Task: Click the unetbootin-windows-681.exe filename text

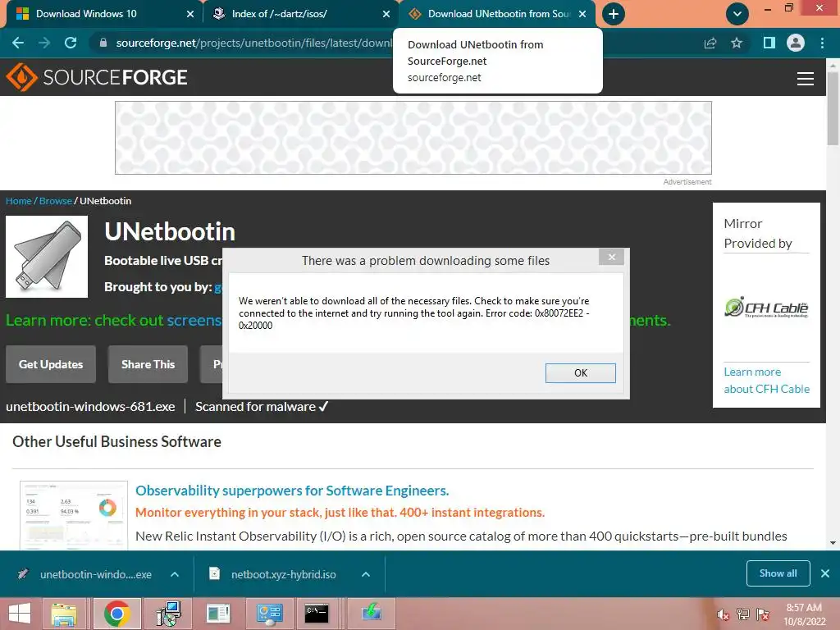Action: click(x=90, y=407)
